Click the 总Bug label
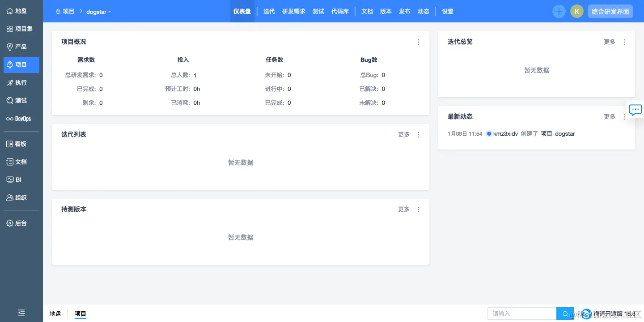The height and width of the screenshot is (322, 644). (x=369, y=75)
